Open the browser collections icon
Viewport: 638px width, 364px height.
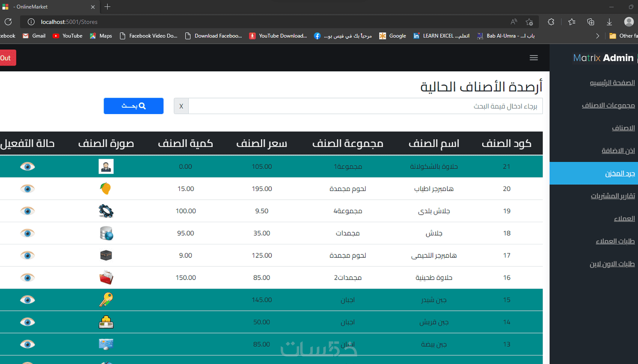coord(590,22)
